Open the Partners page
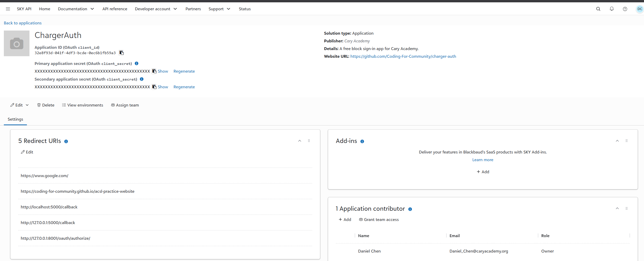The height and width of the screenshot is (261, 644). 193,9
